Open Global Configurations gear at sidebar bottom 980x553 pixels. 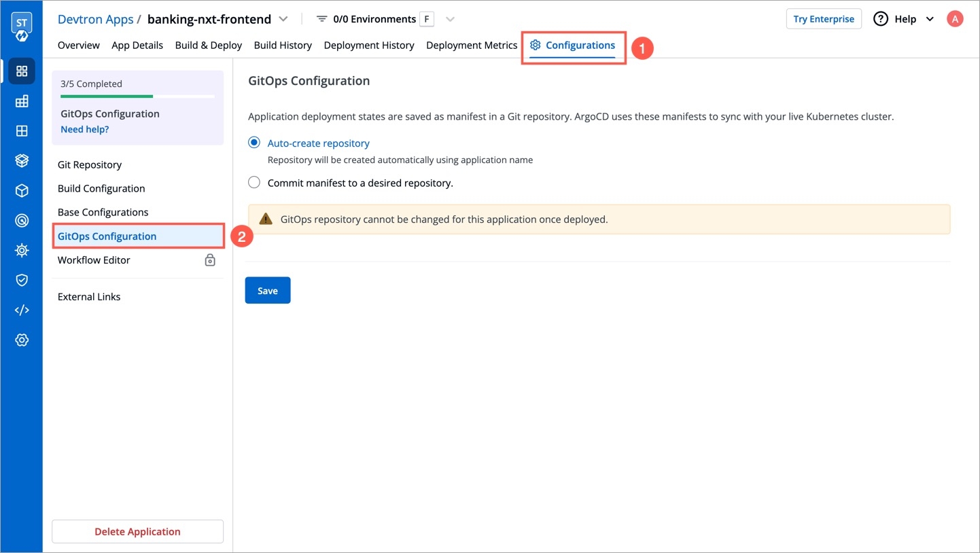[x=22, y=340]
